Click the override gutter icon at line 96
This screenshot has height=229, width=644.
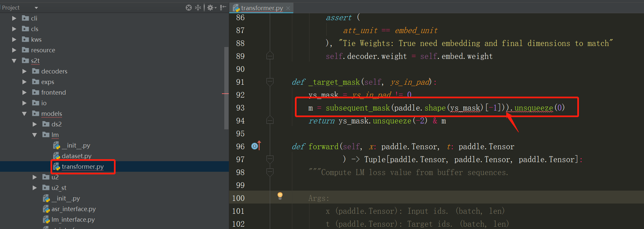pyautogui.click(x=256, y=146)
